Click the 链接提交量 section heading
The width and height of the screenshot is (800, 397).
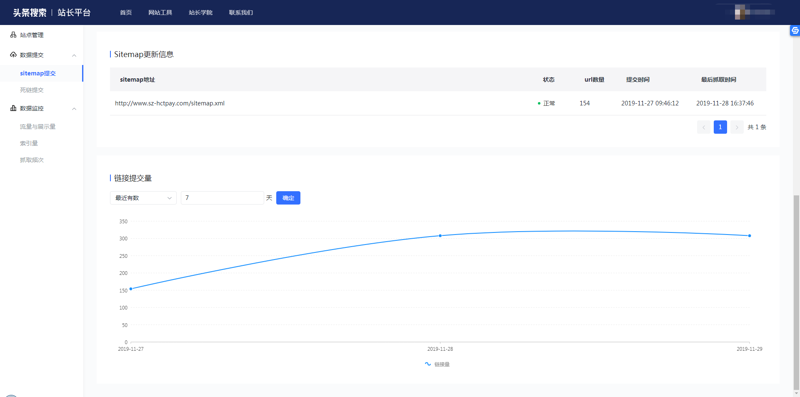(x=133, y=178)
